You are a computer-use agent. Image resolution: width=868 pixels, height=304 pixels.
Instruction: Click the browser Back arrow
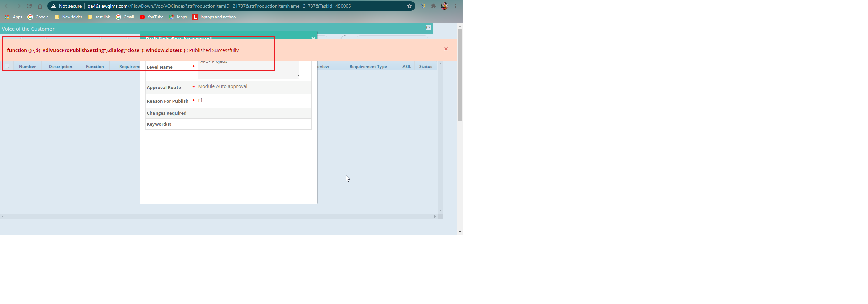tap(7, 6)
